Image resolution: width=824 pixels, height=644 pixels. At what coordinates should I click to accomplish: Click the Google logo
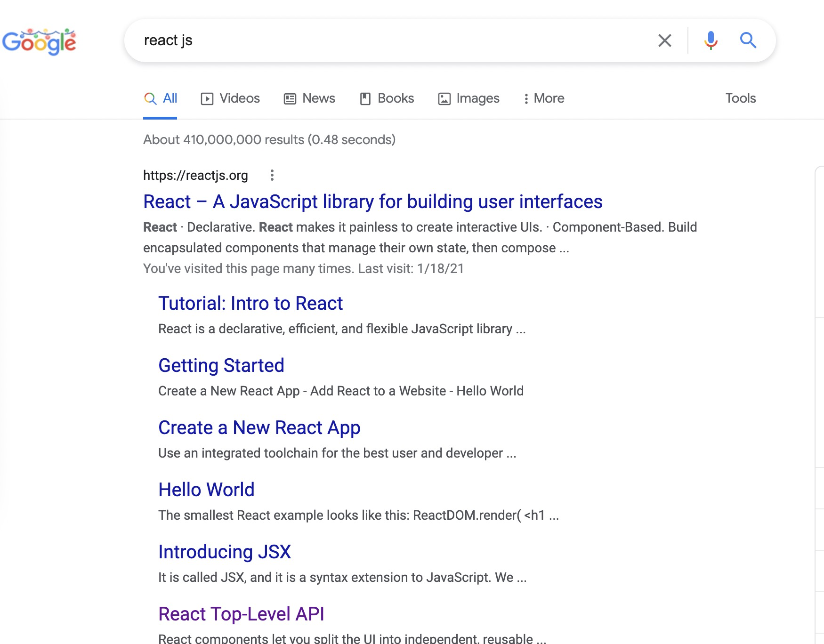39,41
